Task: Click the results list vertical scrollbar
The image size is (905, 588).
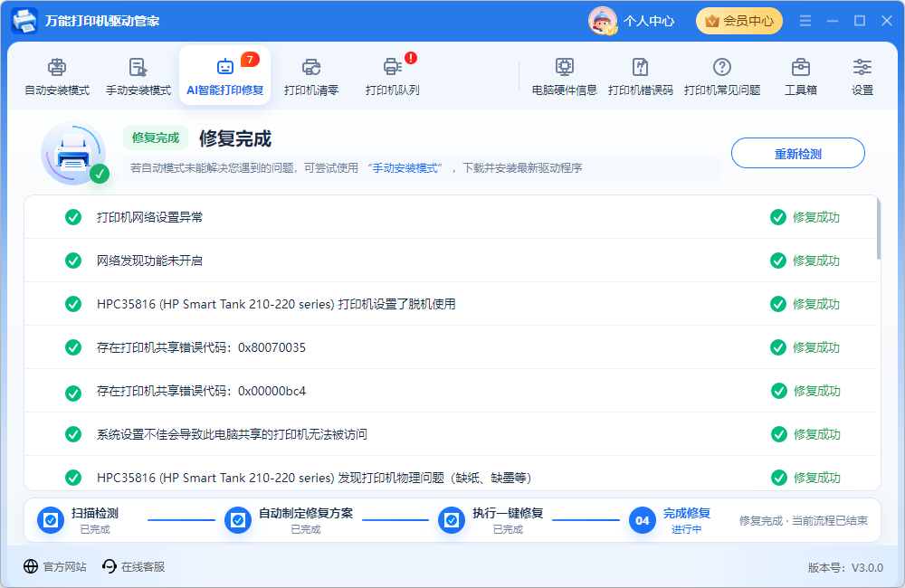Action: [x=879, y=229]
